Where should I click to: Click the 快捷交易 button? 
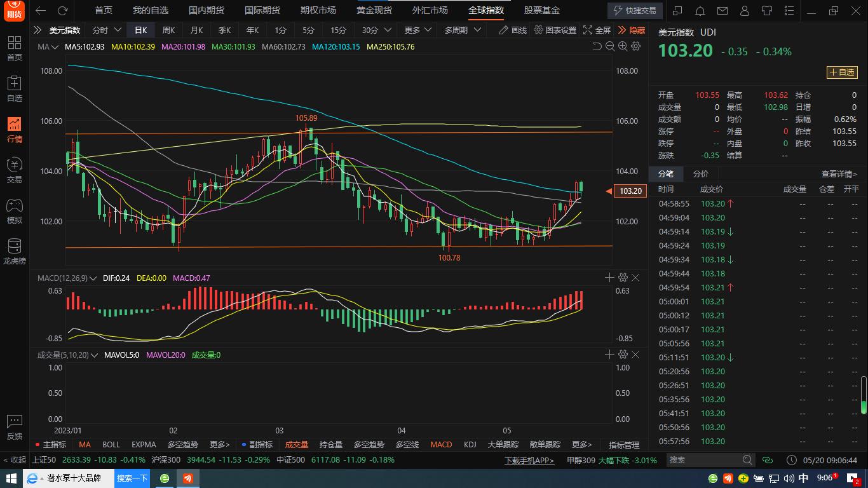[635, 11]
